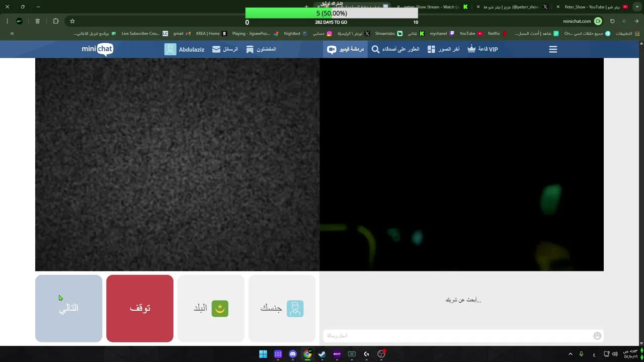
Task: Click the minichat.com address bar
Action: point(577,21)
